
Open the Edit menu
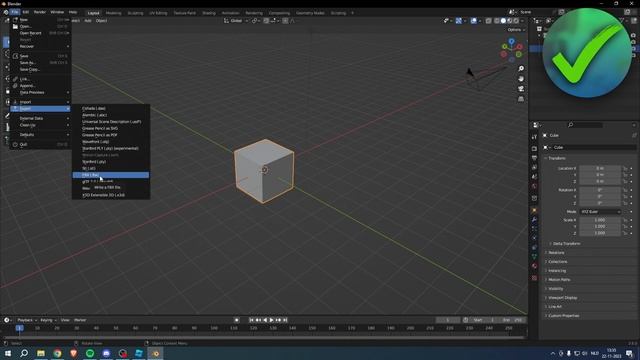[x=26, y=12]
